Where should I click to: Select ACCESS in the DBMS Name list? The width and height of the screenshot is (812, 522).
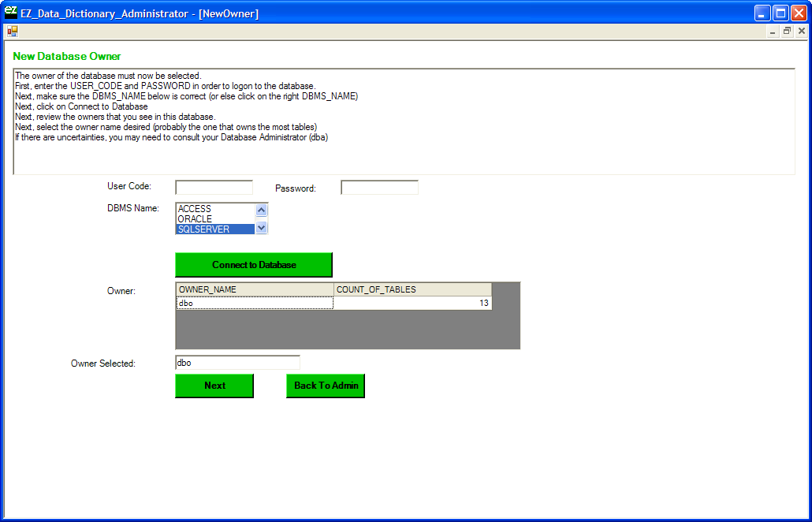tap(214, 209)
